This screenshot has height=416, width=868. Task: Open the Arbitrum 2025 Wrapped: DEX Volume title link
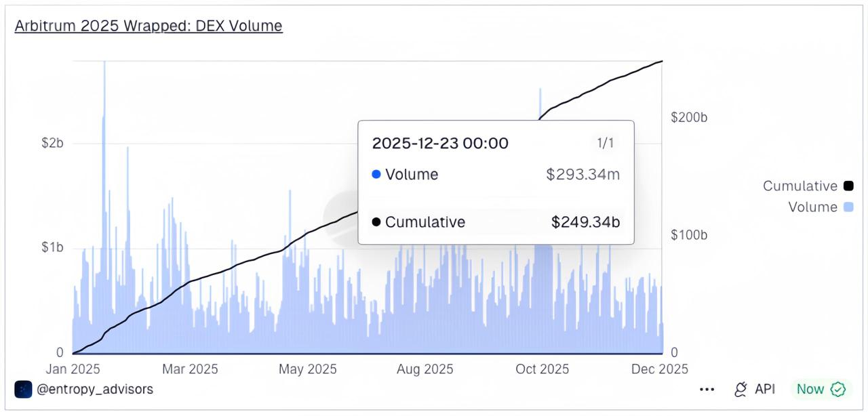point(149,26)
